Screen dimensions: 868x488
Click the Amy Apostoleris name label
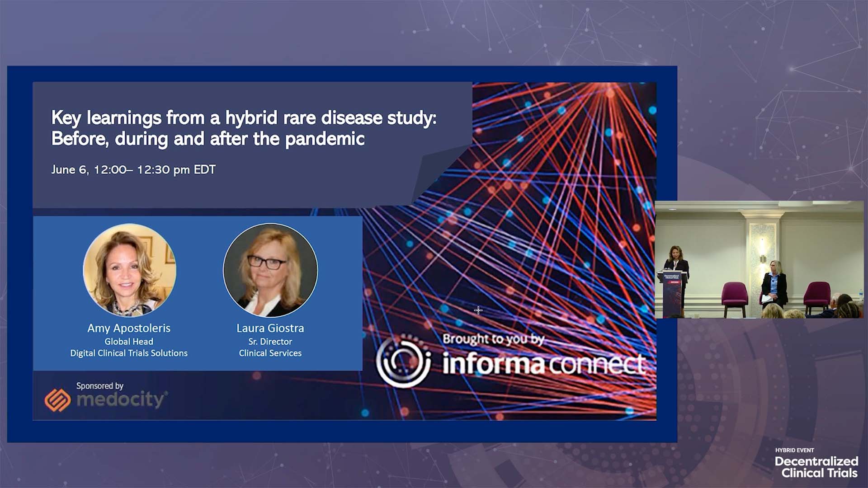point(129,328)
